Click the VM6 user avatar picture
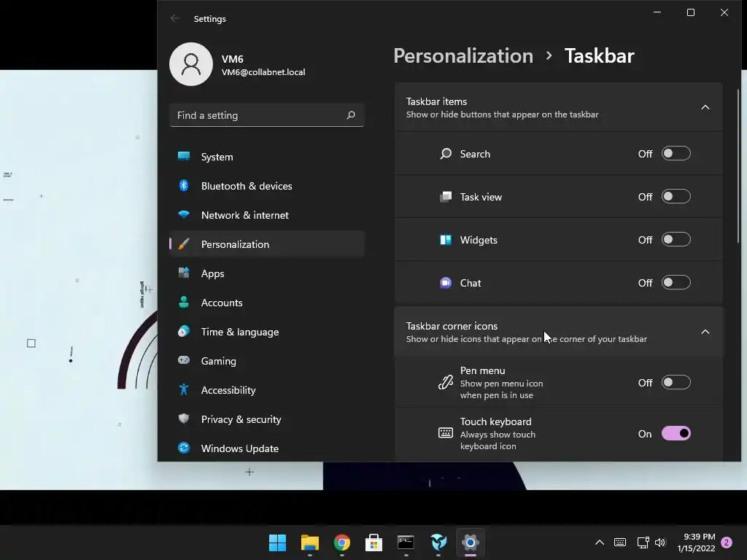 tap(191, 64)
